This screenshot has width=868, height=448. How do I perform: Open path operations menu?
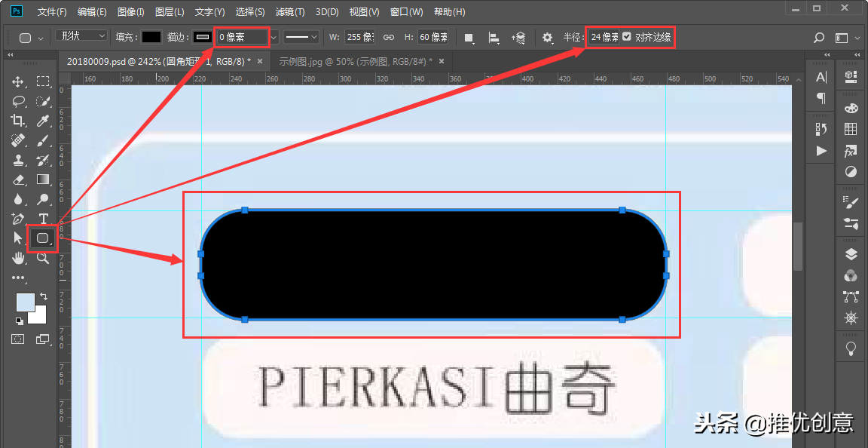click(x=469, y=38)
